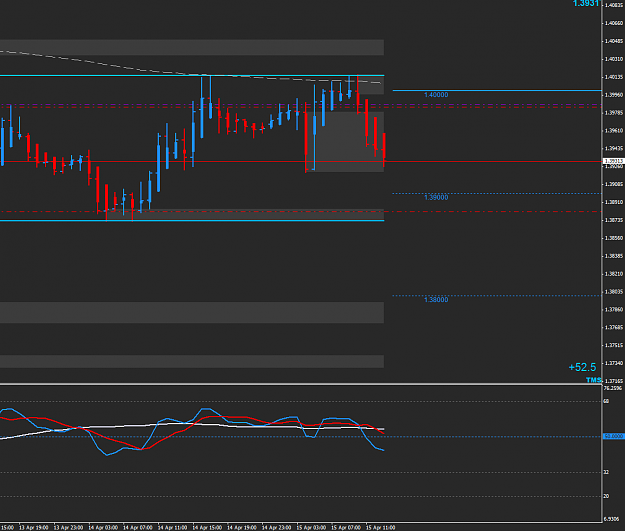The image size is (625, 531).
Task: Click the 1.40485 price axis value
Action: point(614,41)
